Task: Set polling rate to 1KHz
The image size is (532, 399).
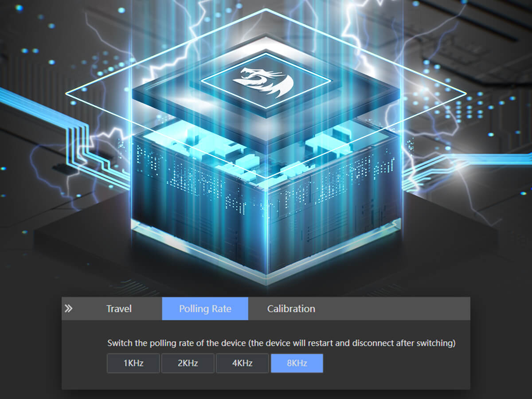Action: point(133,364)
